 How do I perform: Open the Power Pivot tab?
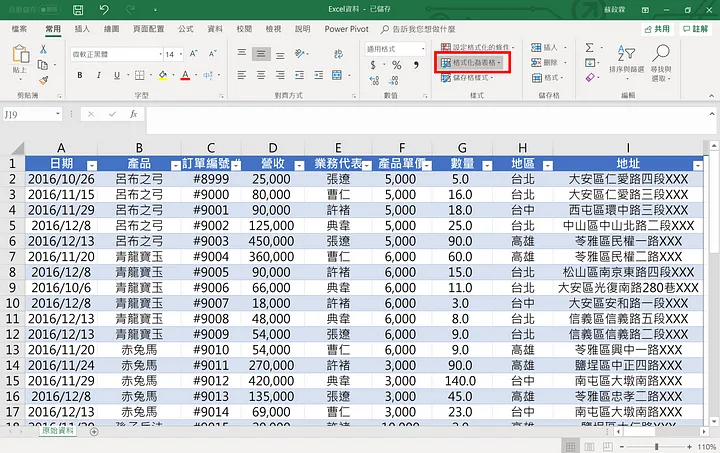tap(346, 29)
